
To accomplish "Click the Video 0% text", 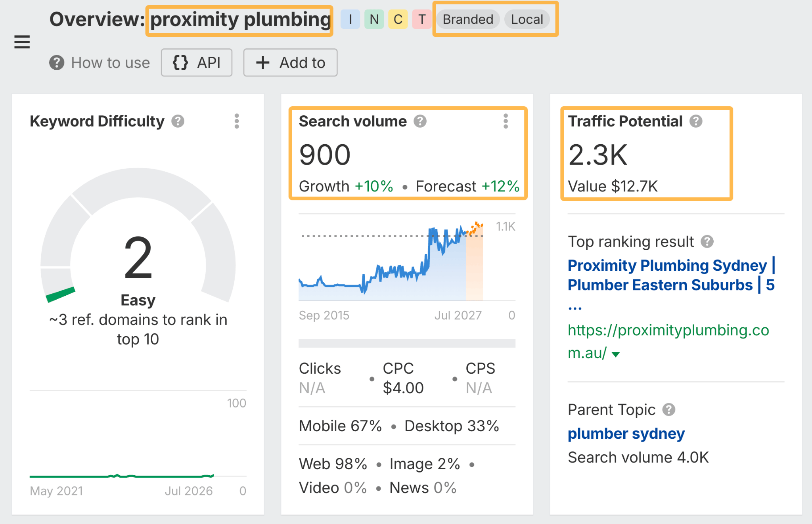I will point(333,488).
